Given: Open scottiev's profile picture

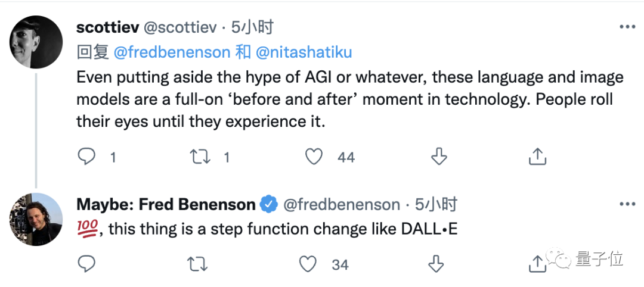Looking at the screenshot, I should (36, 43).
